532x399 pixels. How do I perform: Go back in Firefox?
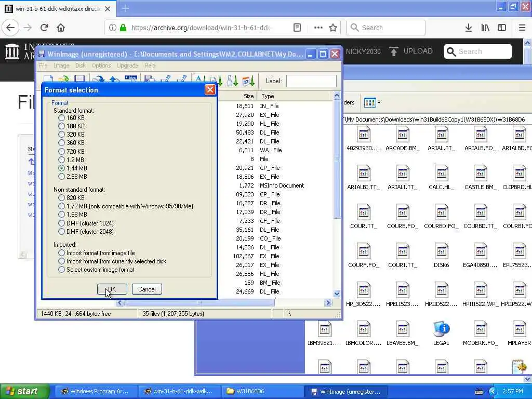coord(10,28)
